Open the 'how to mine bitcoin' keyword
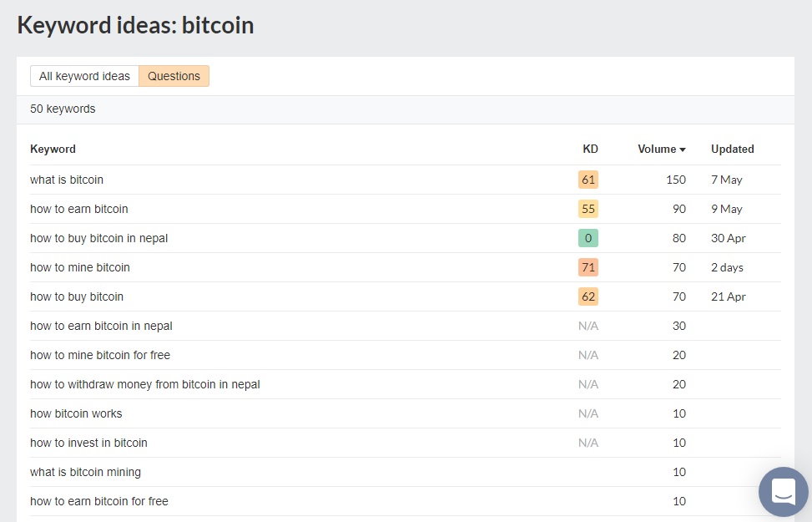812x522 pixels. pyautogui.click(x=80, y=267)
